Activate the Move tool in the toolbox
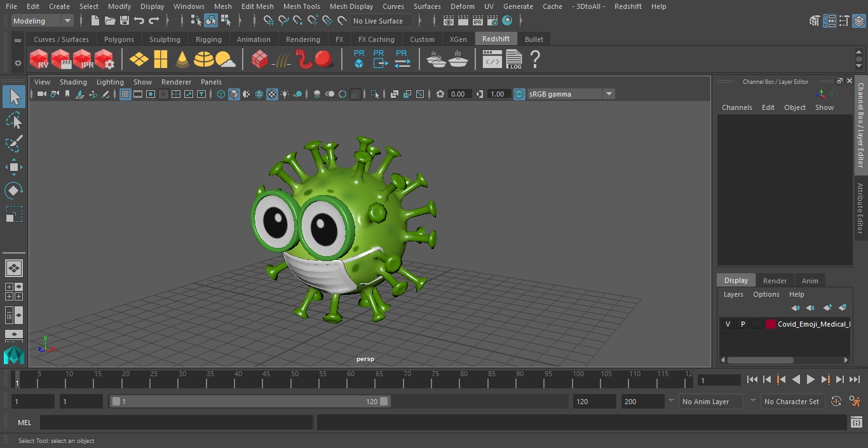Screen dimensions: 868x448 coord(14,167)
